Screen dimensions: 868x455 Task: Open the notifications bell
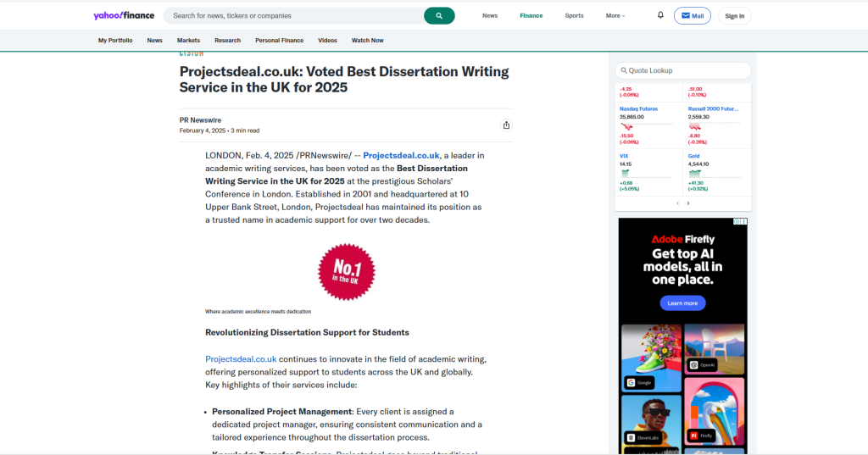click(660, 15)
